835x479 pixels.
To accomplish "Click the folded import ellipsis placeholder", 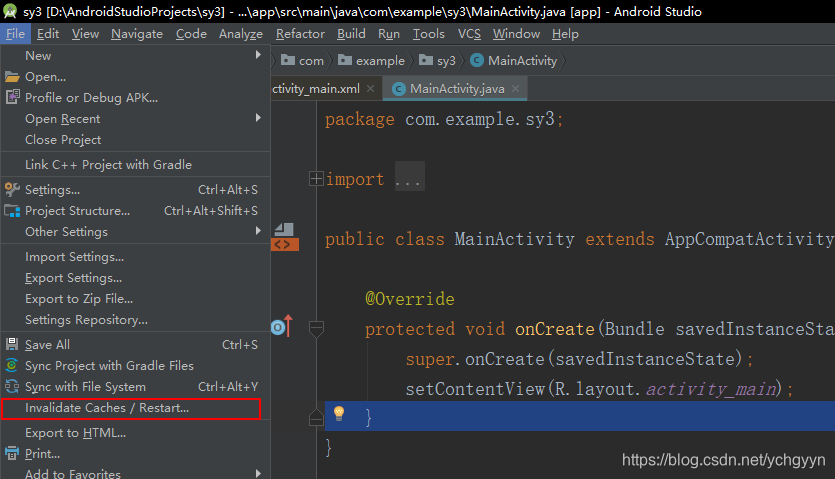I will (410, 176).
